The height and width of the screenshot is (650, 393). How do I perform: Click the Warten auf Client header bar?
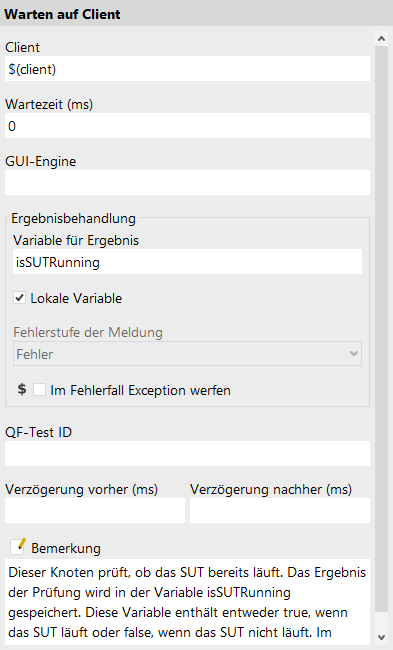click(x=196, y=14)
